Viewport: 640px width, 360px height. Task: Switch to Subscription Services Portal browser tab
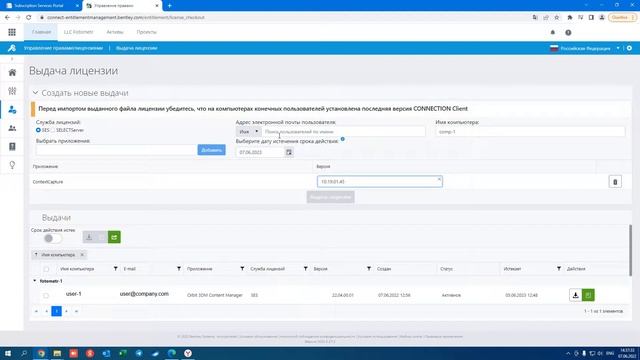[41, 6]
